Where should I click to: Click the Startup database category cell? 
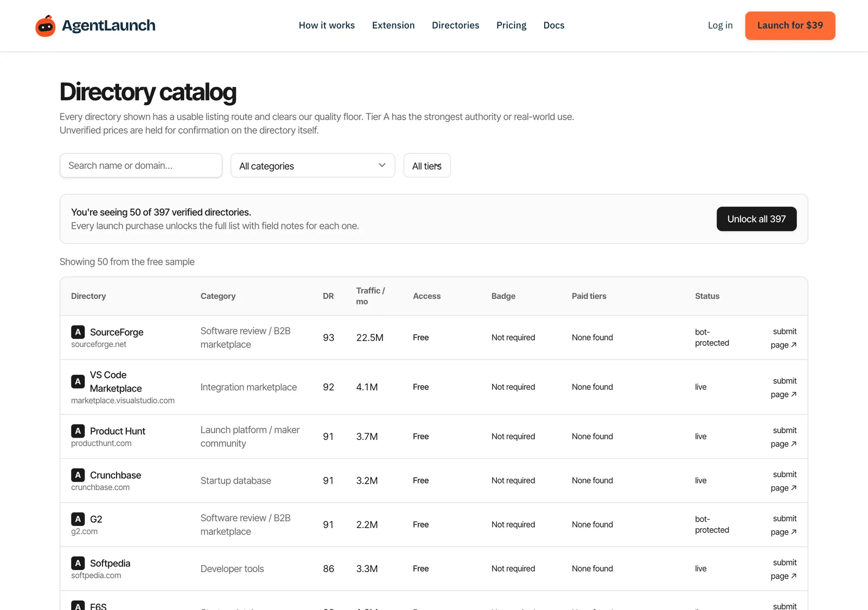[x=236, y=480]
